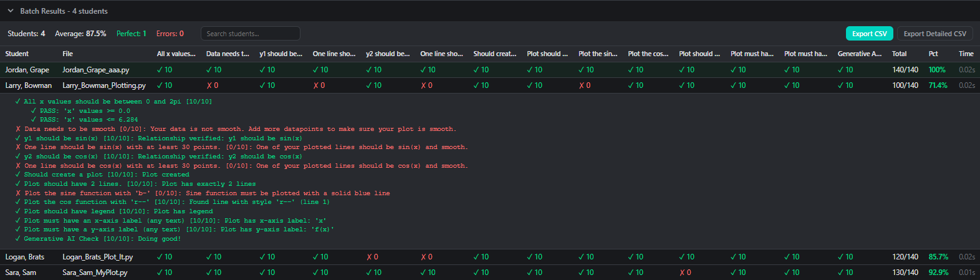Viewport: 980px width, 280px height.
Task: Select the file Sara_Sam_MyPlot.py
Action: 95,273
